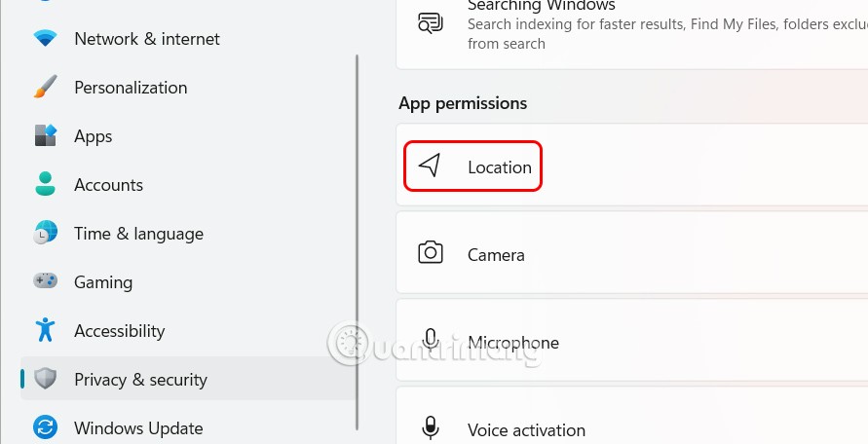The image size is (868, 444).
Task: Open the Camera permission settings
Action: [496, 255]
